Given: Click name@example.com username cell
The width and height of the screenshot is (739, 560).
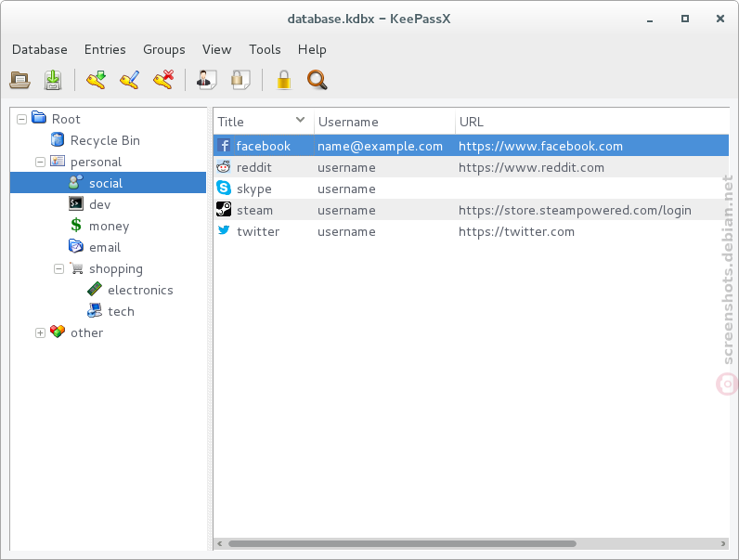Looking at the screenshot, I should pyautogui.click(x=380, y=146).
